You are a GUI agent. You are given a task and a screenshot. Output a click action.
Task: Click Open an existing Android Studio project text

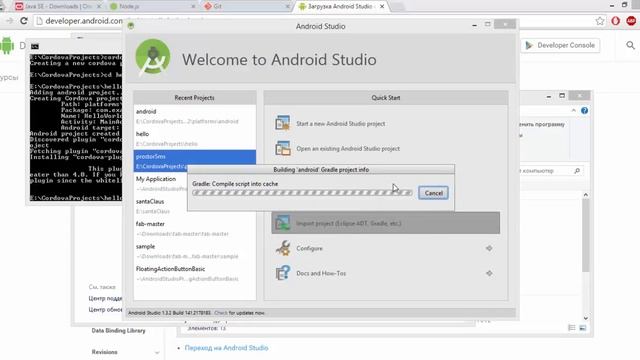(x=348, y=149)
